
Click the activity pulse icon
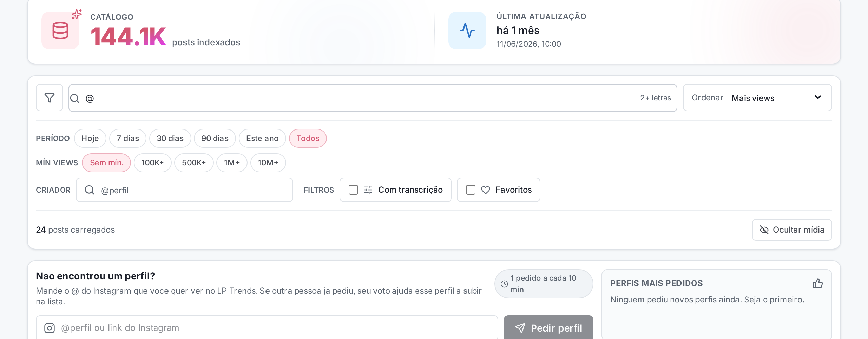[x=467, y=31]
